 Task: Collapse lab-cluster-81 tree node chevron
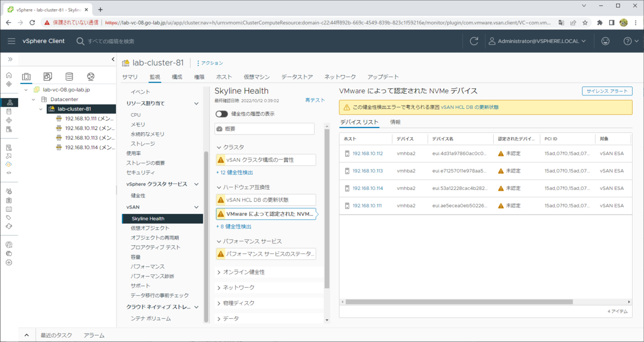click(40, 109)
